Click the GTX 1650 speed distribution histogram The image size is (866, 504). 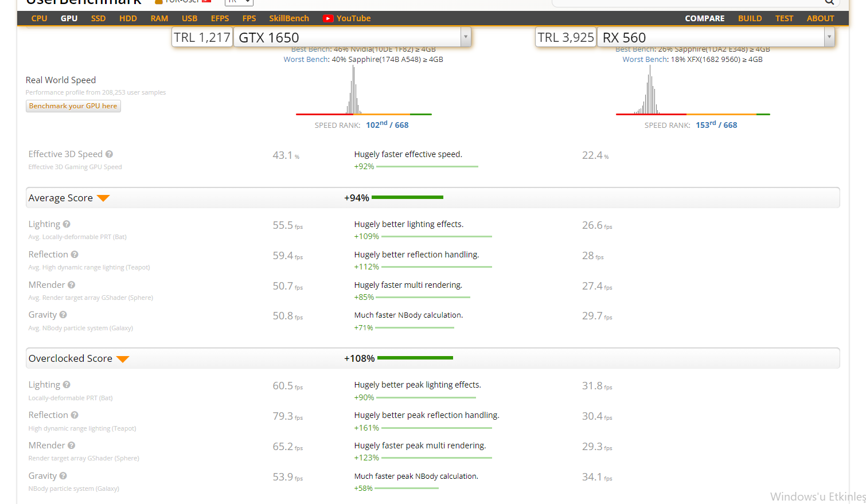[x=364, y=90]
